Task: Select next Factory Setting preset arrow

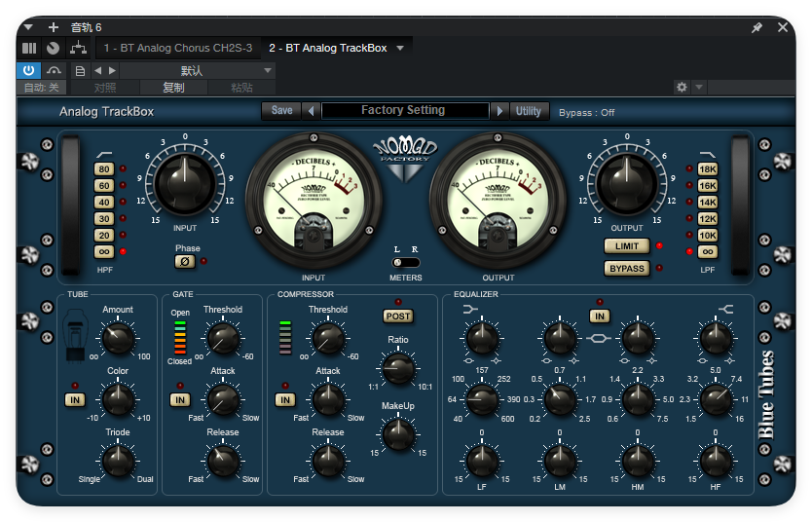Action: pos(499,111)
